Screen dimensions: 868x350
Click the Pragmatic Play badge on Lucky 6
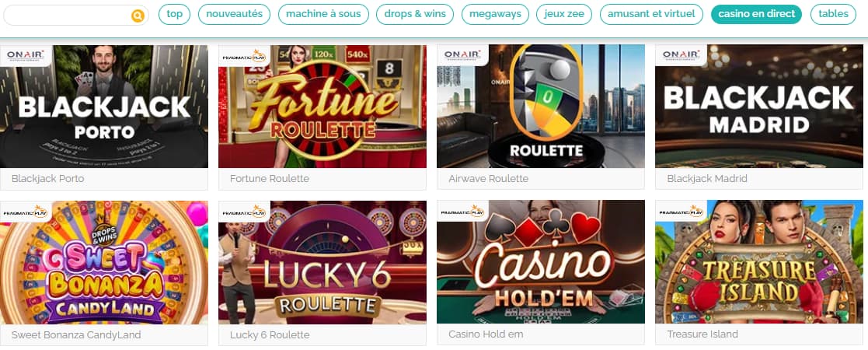(244, 211)
